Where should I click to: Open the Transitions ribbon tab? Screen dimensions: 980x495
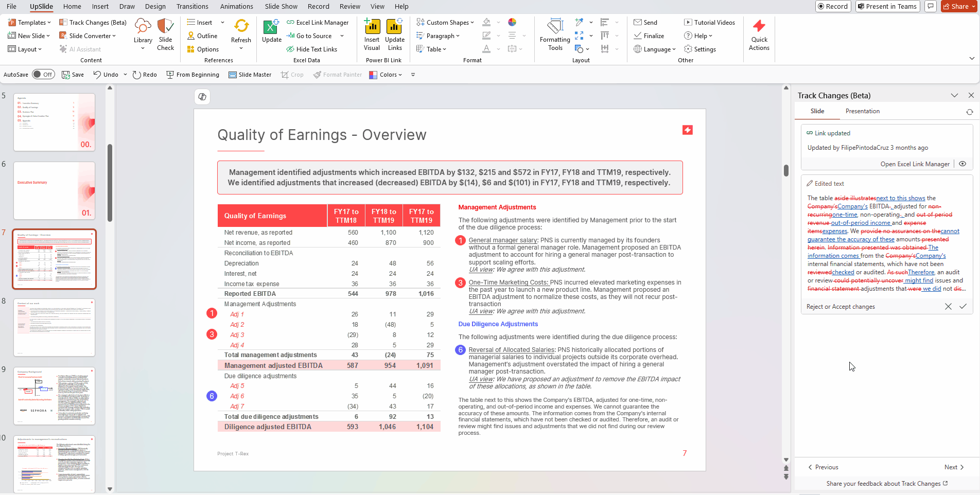click(192, 6)
